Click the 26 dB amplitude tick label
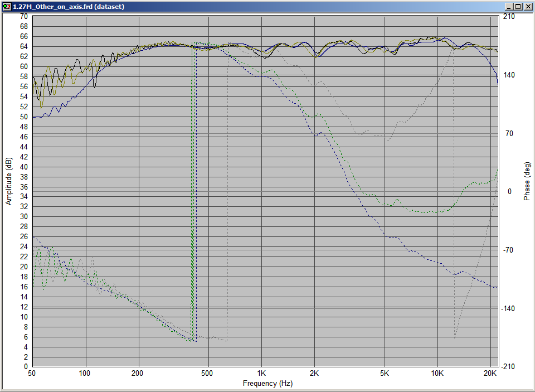Image resolution: width=535 pixels, height=392 pixels. click(24, 236)
